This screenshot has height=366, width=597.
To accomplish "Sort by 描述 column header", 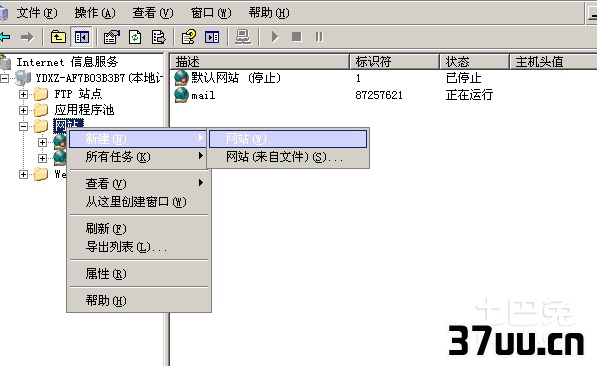I will click(x=260, y=62).
